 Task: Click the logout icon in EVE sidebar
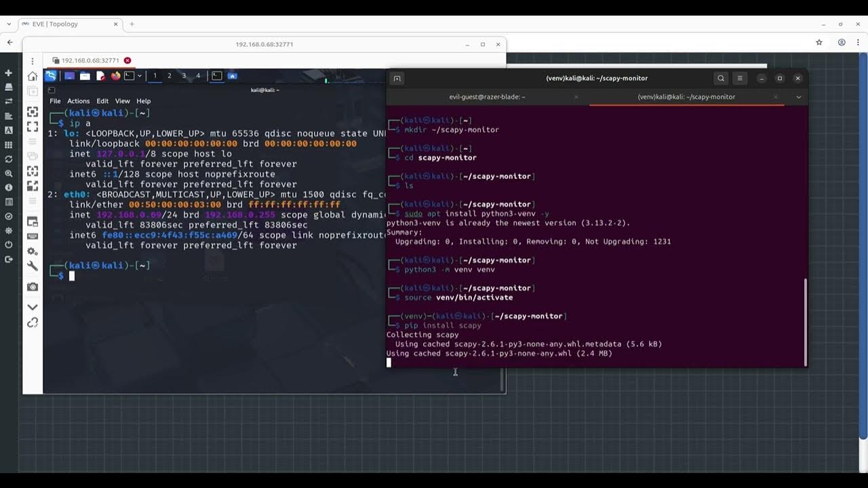point(9,259)
